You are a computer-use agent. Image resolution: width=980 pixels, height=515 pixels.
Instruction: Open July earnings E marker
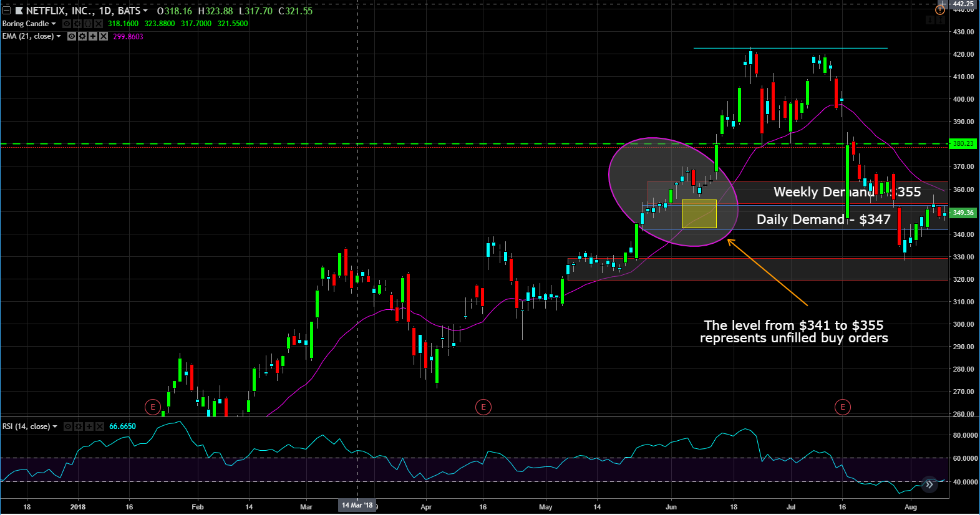click(x=843, y=407)
